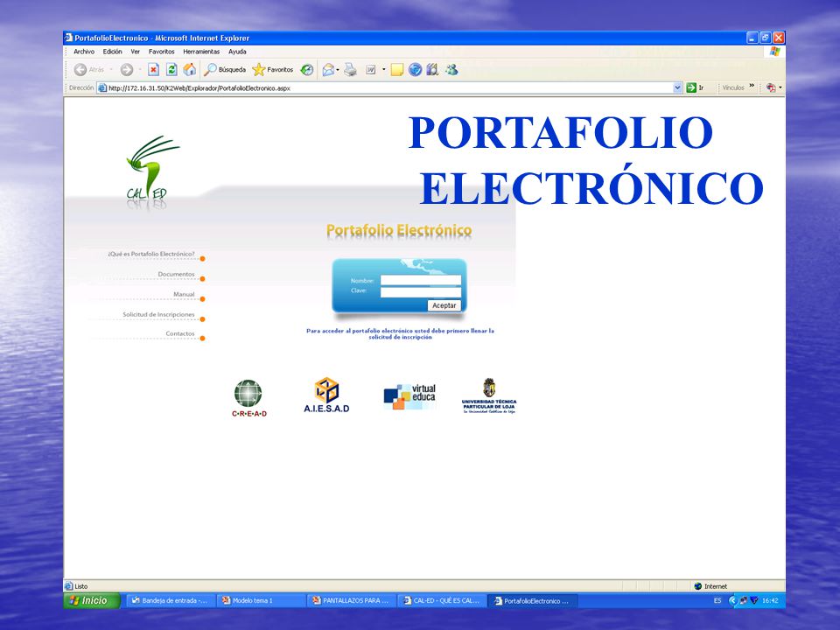840x630 pixels.
Task: Click the ES language indicator
Action: point(717,600)
